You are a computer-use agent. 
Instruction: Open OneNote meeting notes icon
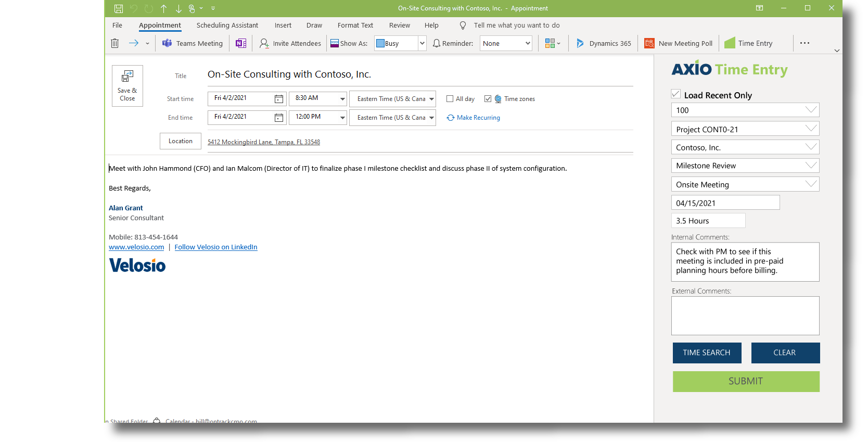241,43
